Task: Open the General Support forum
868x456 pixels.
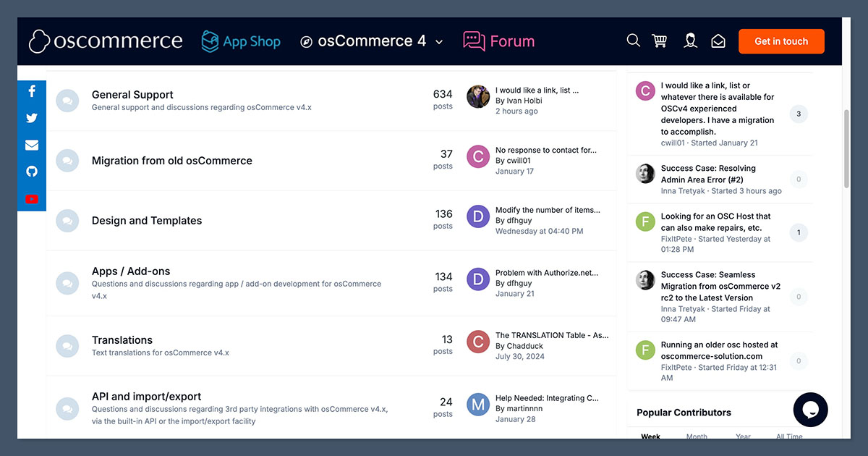Action: [132, 94]
